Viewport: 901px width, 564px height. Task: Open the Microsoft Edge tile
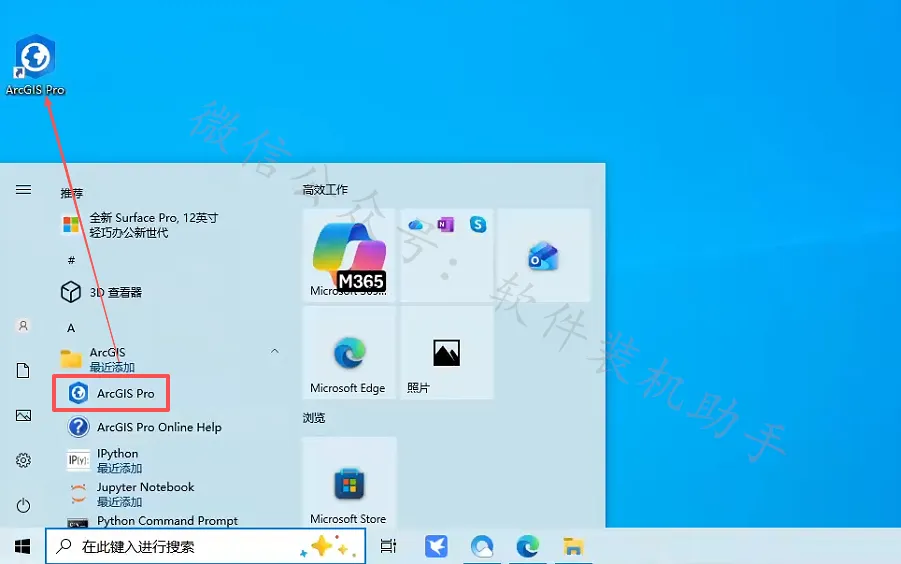point(349,353)
